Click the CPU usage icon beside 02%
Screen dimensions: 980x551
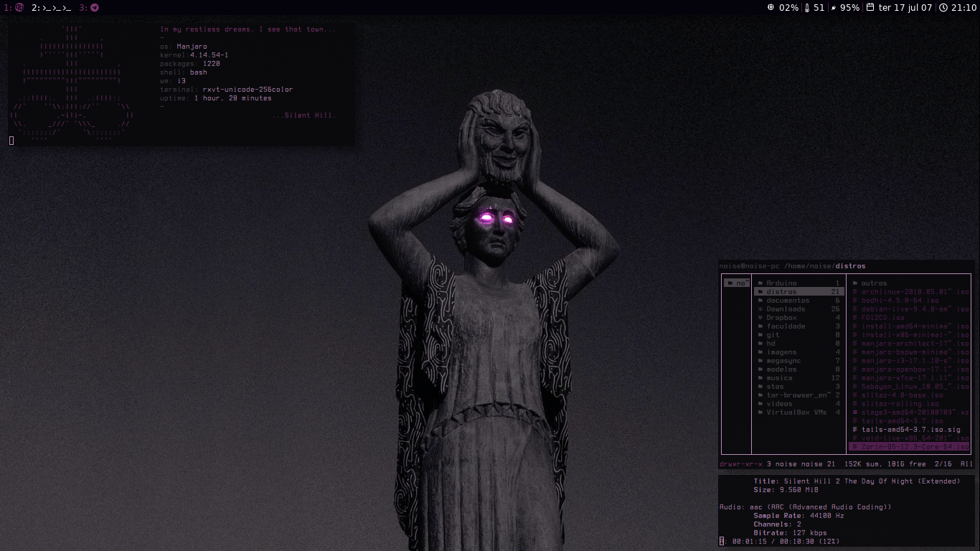click(x=771, y=7)
